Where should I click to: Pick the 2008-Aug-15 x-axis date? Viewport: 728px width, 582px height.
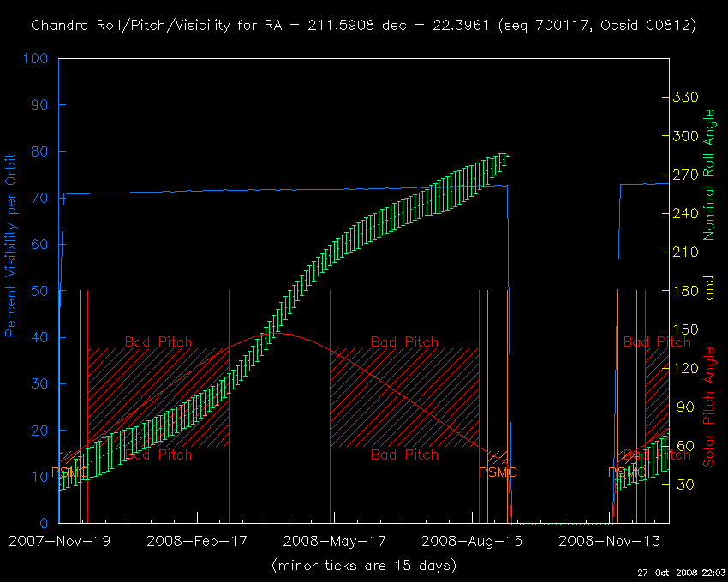pos(472,541)
